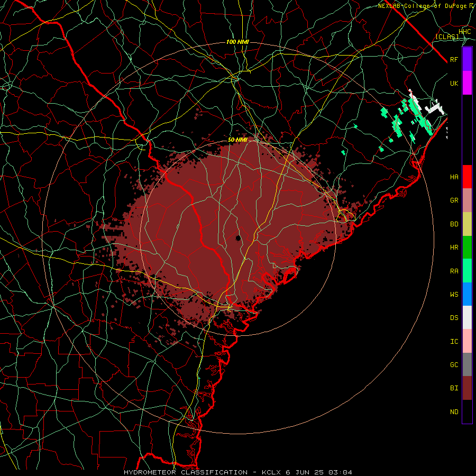Click the DS white legend swatch

[467, 317]
